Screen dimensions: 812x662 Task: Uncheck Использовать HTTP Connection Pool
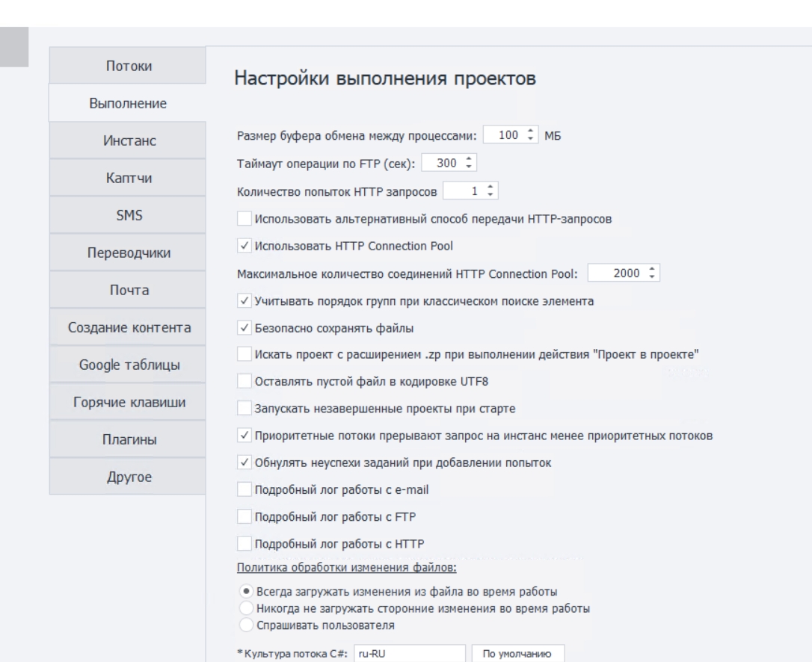(x=244, y=245)
